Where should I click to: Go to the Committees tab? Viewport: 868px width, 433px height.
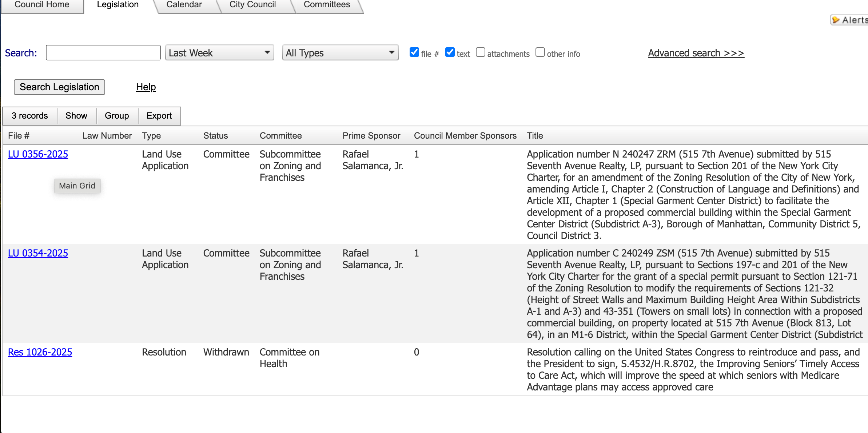coord(327,5)
